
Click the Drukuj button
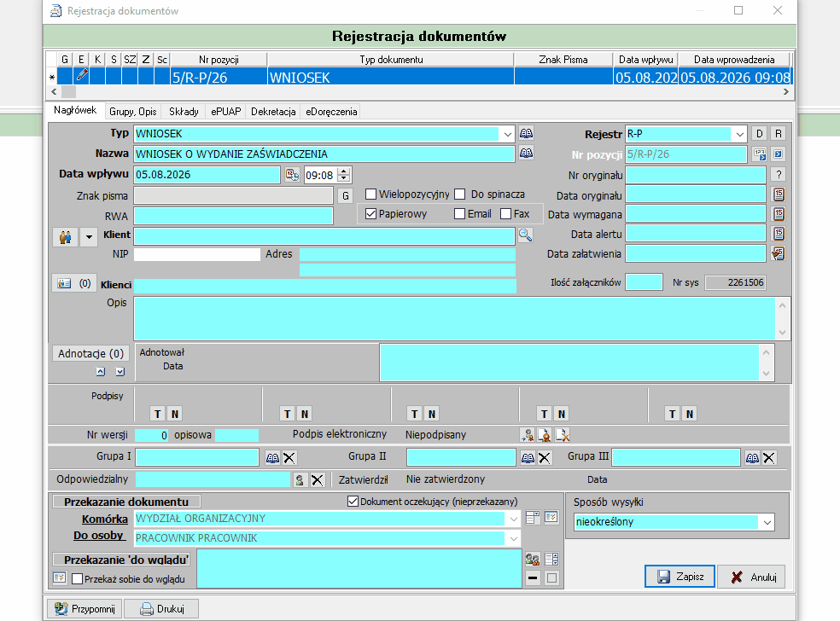pos(161,609)
